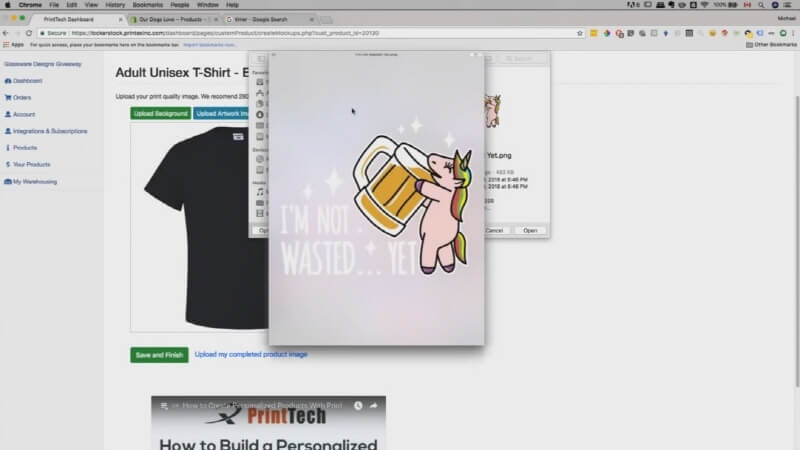Click the green Upload Background button
This screenshot has height=450, width=800.
(161, 113)
